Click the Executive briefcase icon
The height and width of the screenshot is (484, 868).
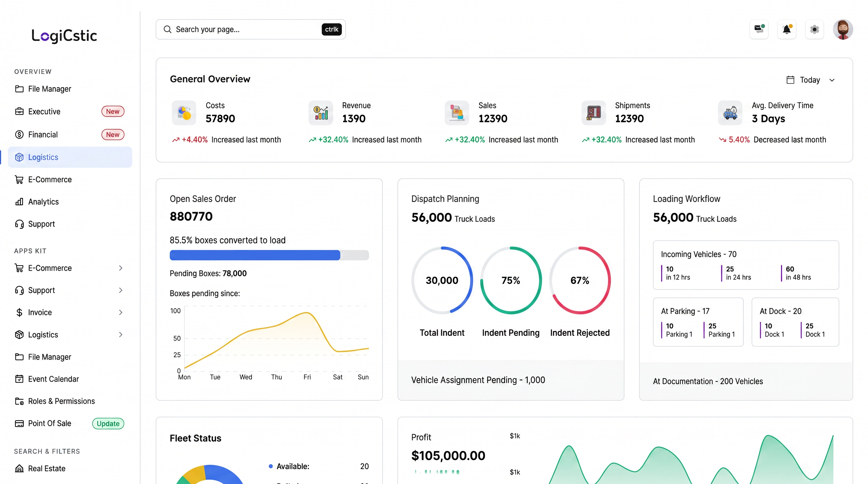[x=19, y=112]
